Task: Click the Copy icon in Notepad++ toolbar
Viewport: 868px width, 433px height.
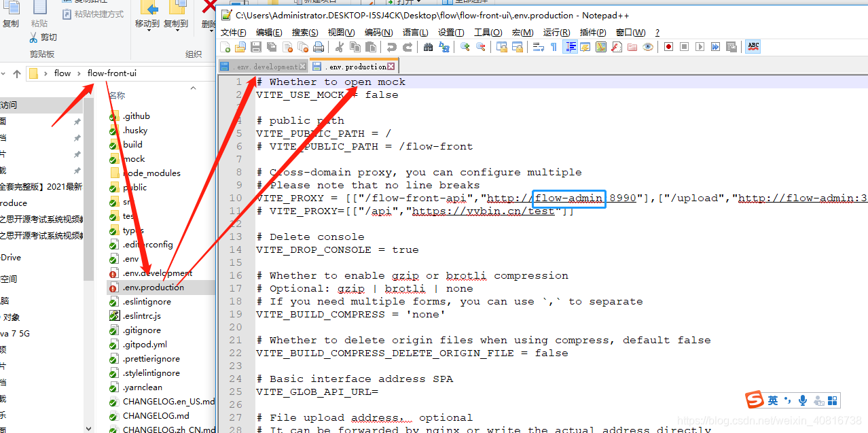Action: [355, 47]
